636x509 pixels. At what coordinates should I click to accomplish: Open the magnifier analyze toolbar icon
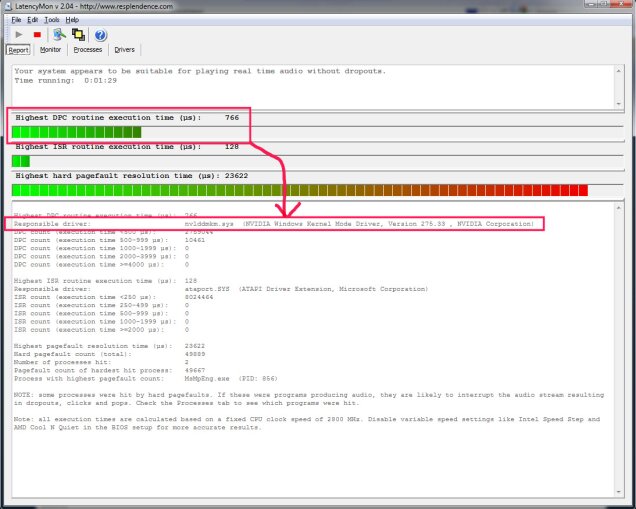coord(60,35)
